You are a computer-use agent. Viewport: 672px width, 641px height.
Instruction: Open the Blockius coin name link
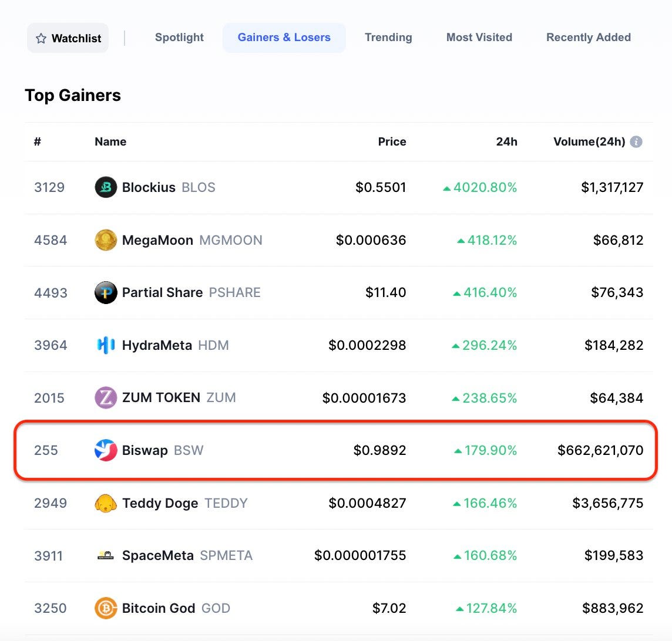click(x=149, y=187)
